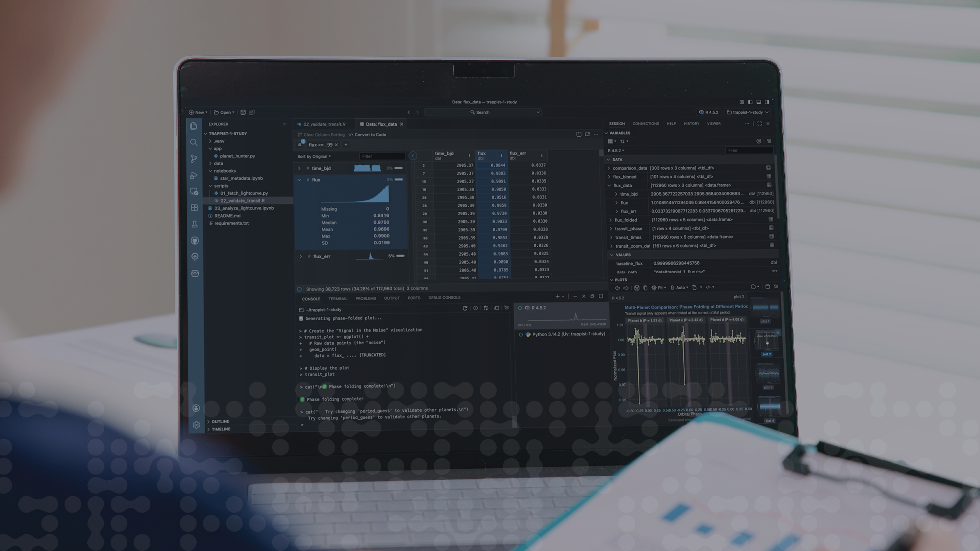
Task: Expand the time_bjd column summary
Action: (299, 168)
